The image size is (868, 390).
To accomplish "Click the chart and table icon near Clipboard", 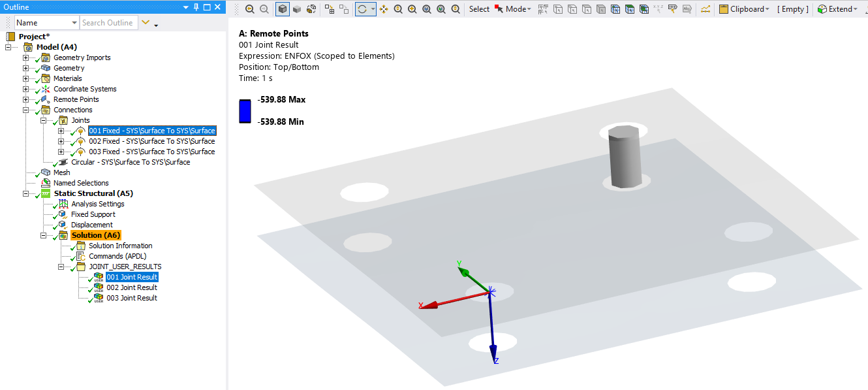I will point(705,9).
